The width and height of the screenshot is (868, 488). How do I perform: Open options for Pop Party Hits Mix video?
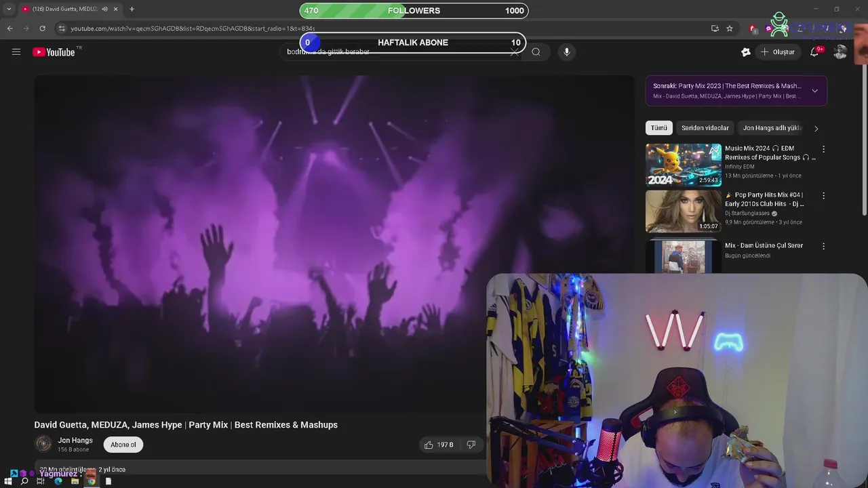tap(823, 196)
